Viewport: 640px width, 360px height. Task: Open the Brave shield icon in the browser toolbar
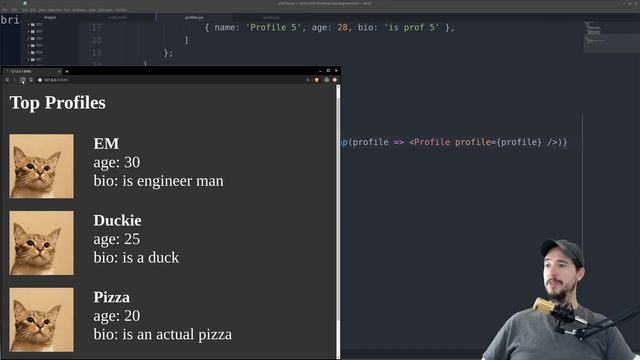tap(316, 80)
